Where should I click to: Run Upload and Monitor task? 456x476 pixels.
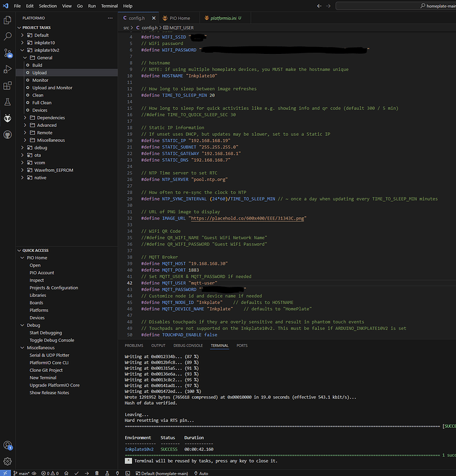coord(52,88)
